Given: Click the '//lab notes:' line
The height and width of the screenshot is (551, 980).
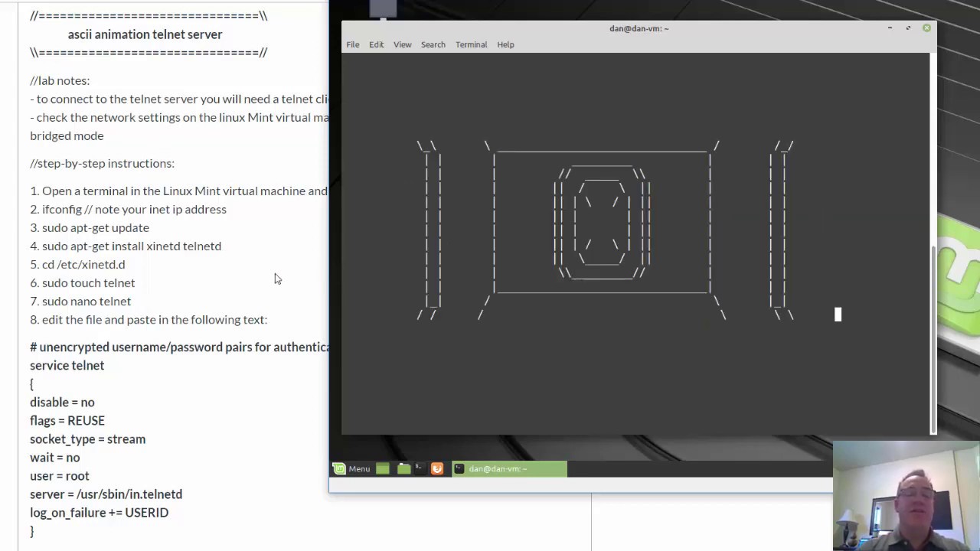Looking at the screenshot, I should pyautogui.click(x=60, y=80).
